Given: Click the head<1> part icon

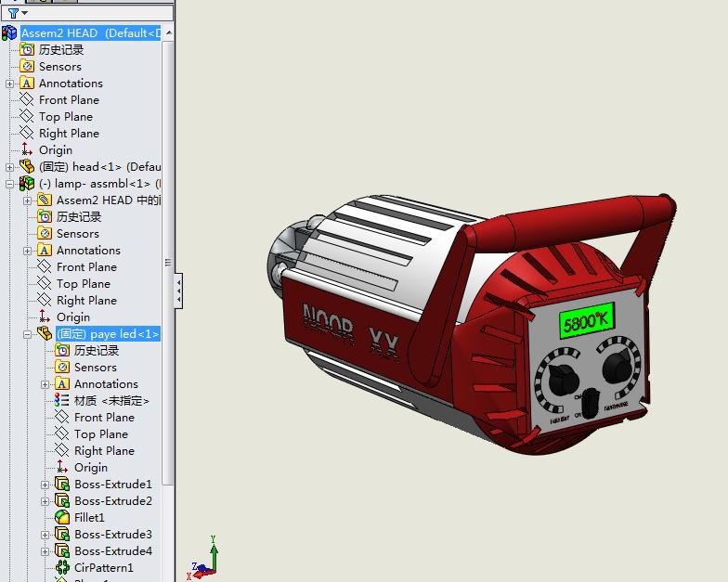Looking at the screenshot, I should click(27, 167).
